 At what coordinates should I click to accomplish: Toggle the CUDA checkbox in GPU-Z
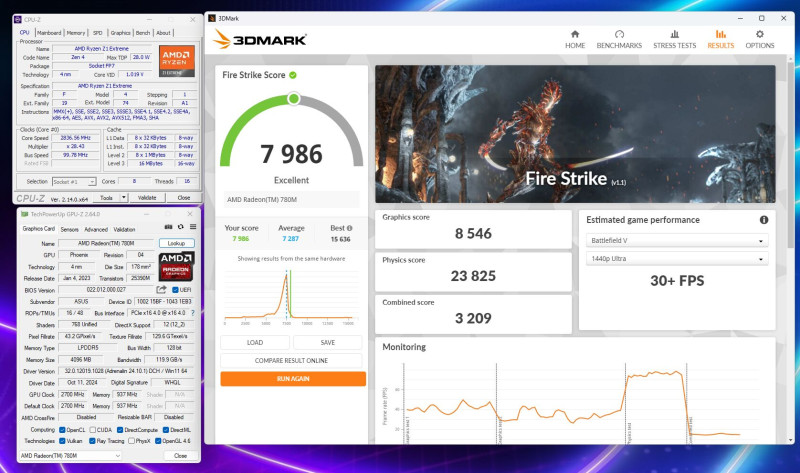[x=93, y=430]
